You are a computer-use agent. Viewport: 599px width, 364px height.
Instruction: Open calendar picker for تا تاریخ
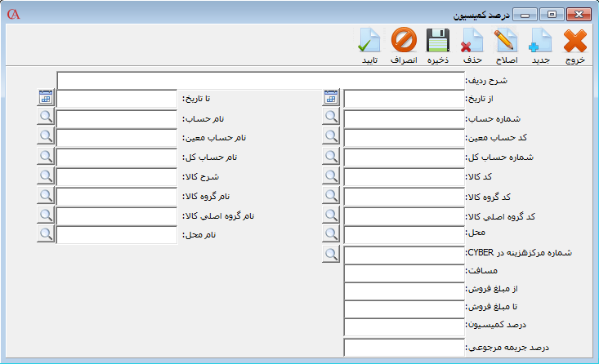[x=46, y=98]
